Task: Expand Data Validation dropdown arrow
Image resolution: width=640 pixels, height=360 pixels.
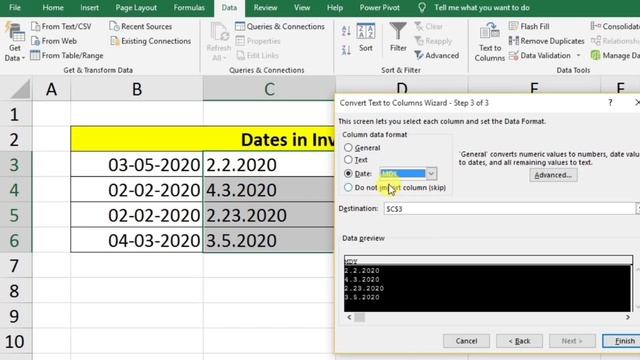Action: coord(578,56)
